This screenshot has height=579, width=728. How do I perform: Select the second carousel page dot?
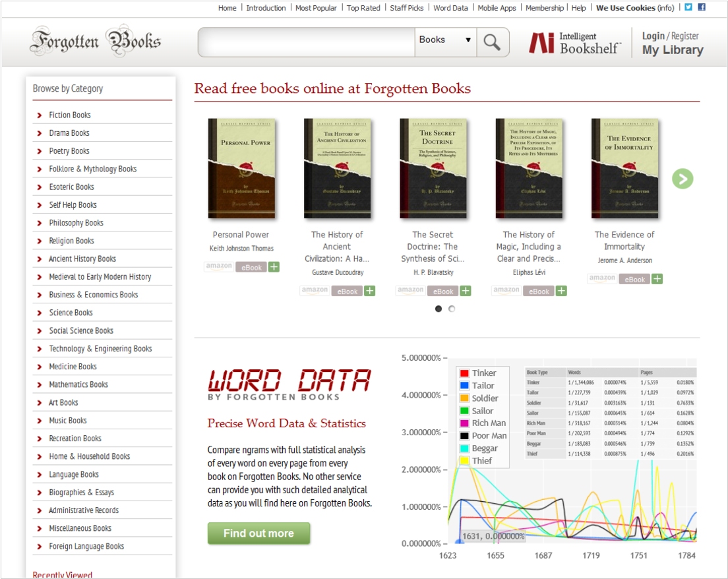452,309
